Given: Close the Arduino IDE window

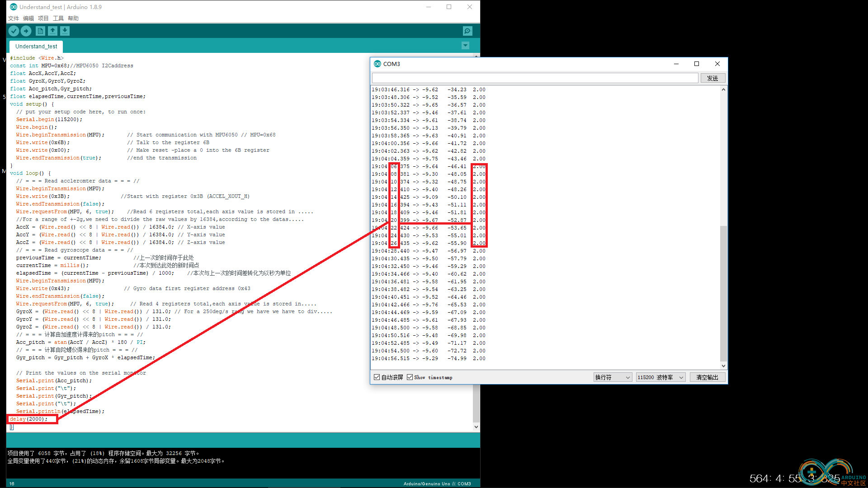Looking at the screenshot, I should 470,7.
